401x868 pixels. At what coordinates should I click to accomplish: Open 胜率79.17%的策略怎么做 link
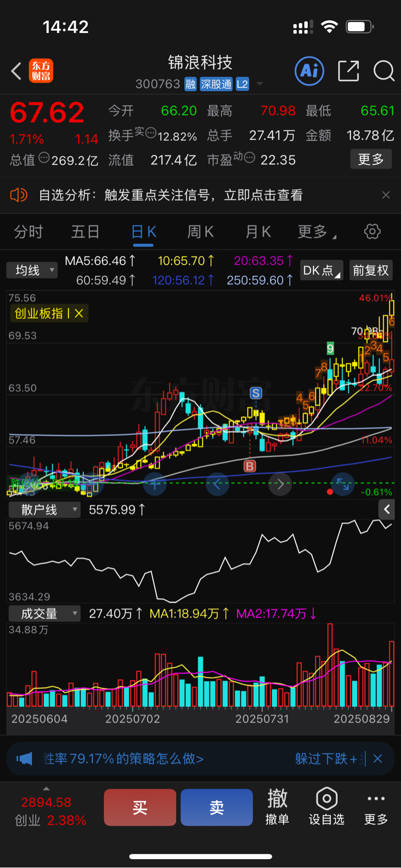(x=123, y=759)
